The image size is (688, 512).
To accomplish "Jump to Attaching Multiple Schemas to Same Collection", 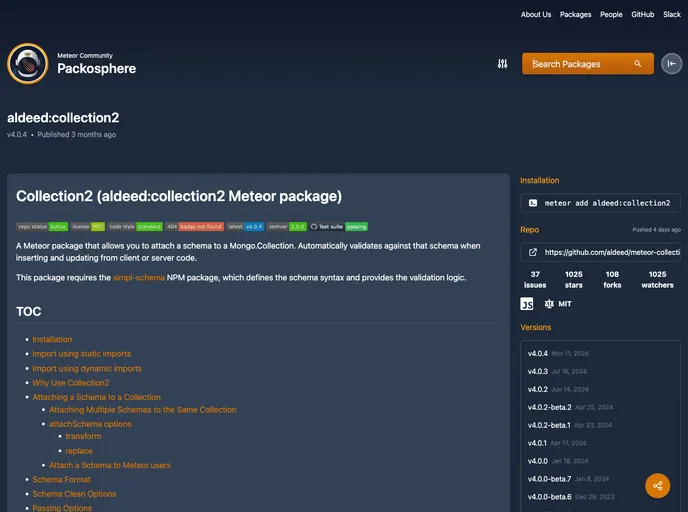I will pos(143,410).
